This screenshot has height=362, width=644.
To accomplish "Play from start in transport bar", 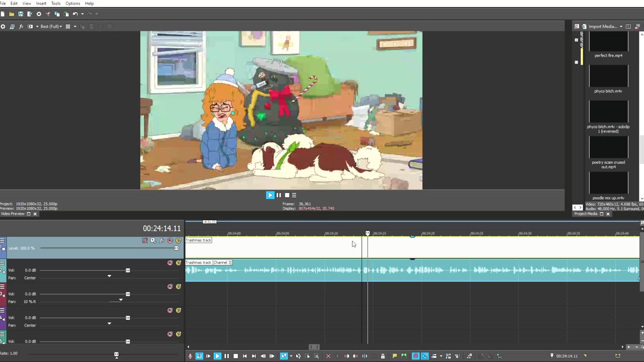I will [208, 356].
